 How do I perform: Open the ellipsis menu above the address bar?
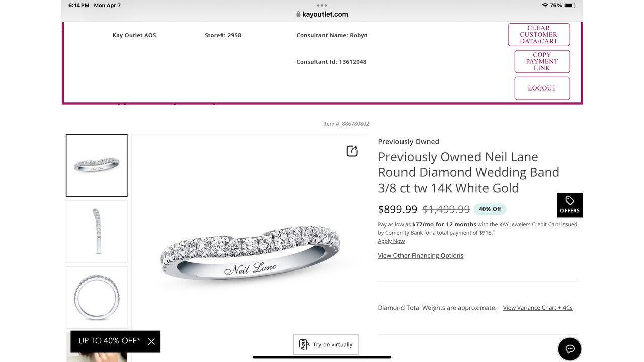click(321, 5)
